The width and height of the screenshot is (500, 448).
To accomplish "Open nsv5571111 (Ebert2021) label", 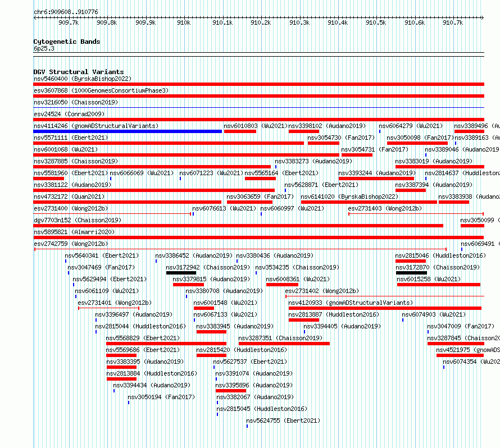I will click(71, 138).
